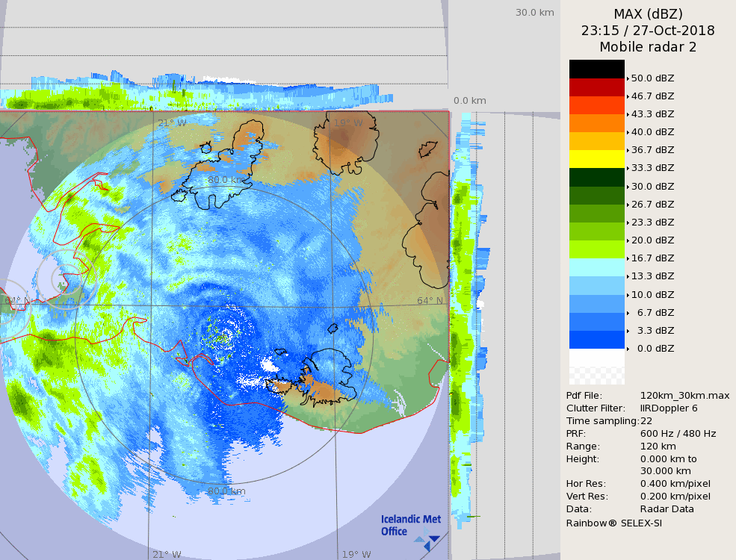Click the 30.0 km height axis label
Viewport: 736px width, 560px height.
coord(534,12)
